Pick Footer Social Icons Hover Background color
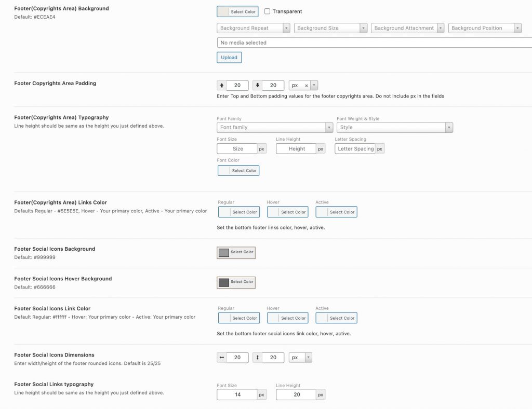This screenshot has width=532, height=409. coord(236,282)
